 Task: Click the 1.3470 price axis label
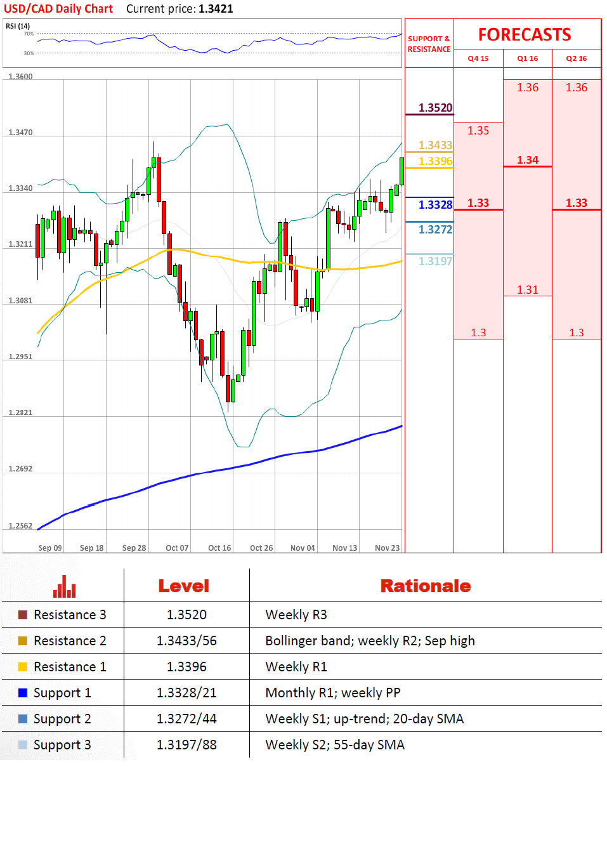(x=20, y=133)
